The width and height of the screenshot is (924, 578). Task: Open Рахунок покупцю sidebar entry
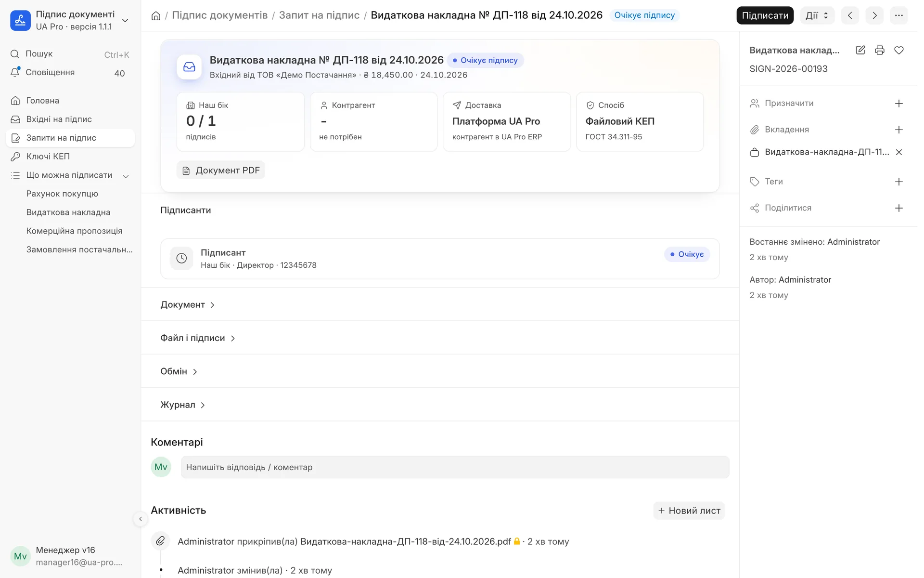(x=62, y=194)
